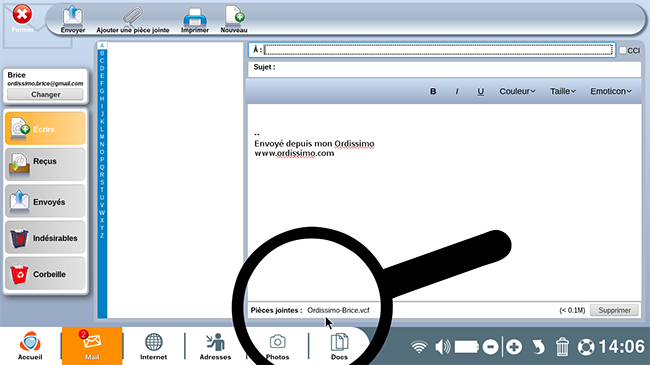Screen dimensions: 650x365
Task: Open Mail app in taskbar
Action: [x=92, y=346]
